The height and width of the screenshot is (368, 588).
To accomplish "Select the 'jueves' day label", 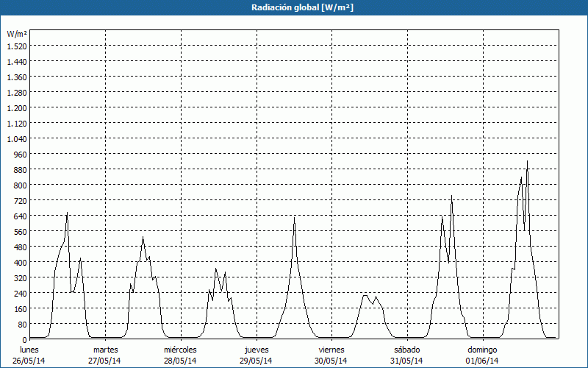I will (x=256, y=350).
